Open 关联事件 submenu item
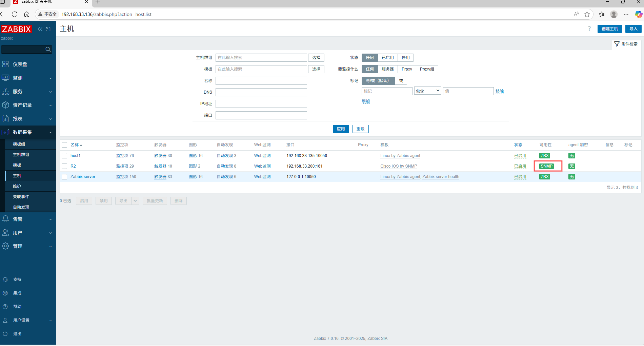Viewport: 644px width, 346px height. coord(21,197)
